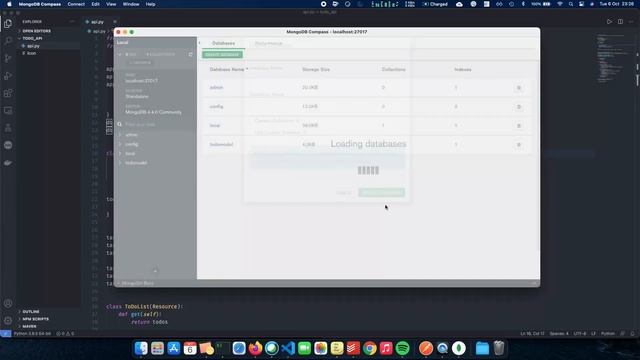This screenshot has height=360, width=640.
Task: Expand the local database in Compass sidebar
Action: [120, 153]
